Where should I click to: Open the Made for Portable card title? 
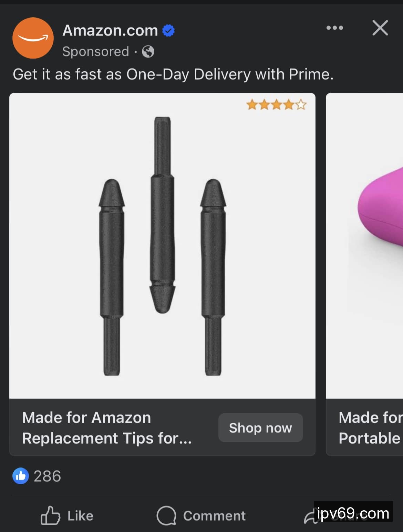pos(371,428)
